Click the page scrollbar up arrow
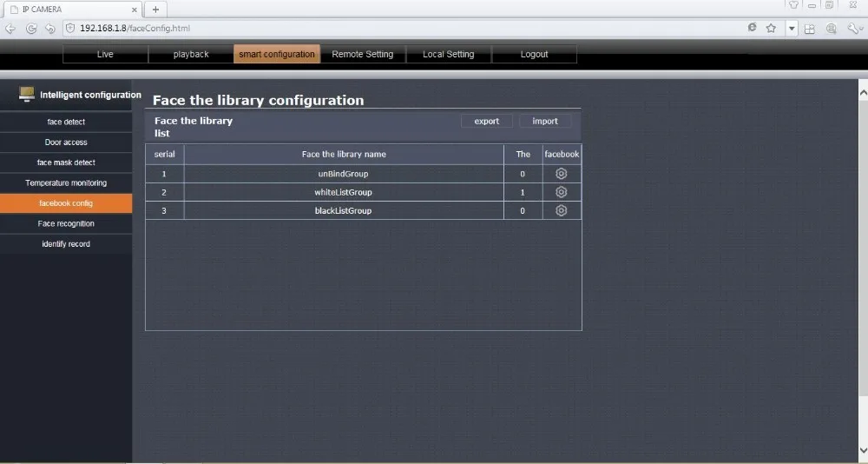 [863, 93]
